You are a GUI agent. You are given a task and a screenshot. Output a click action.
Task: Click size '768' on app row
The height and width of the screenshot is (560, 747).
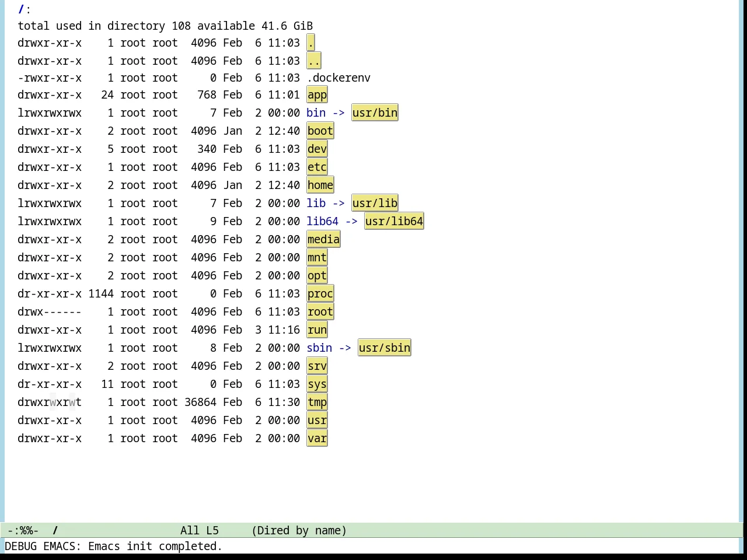207,95
